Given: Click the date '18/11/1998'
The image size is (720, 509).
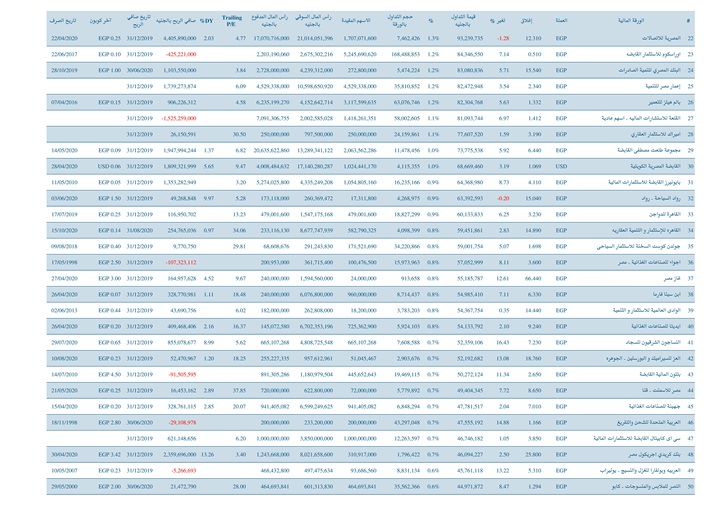Looking at the screenshot, I should point(64,423).
